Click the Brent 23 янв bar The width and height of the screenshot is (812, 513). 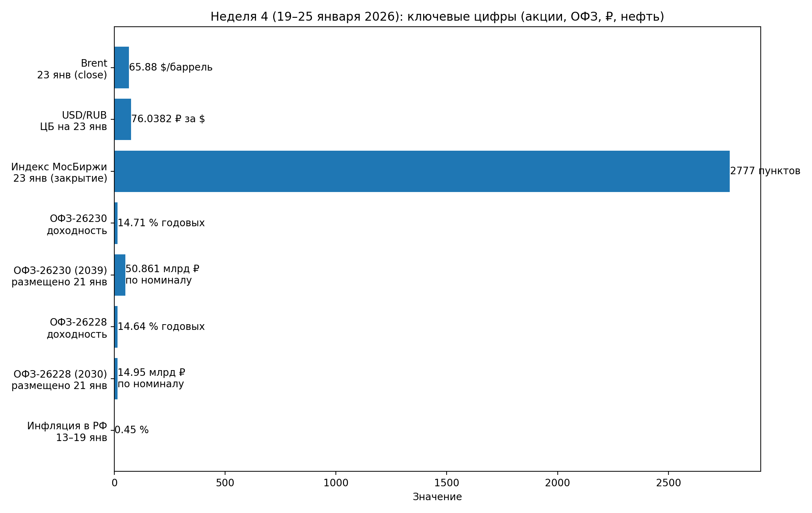pyautogui.click(x=121, y=67)
